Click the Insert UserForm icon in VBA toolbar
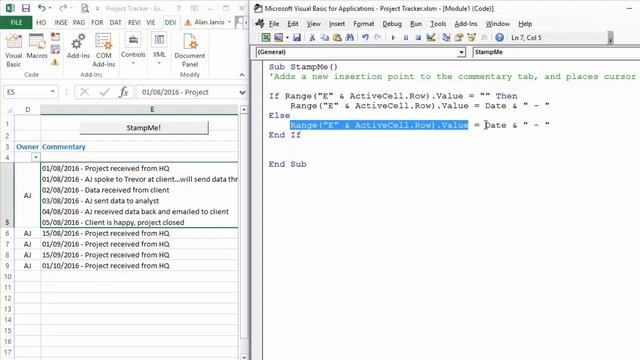This screenshot has height=360, width=640. click(279, 38)
